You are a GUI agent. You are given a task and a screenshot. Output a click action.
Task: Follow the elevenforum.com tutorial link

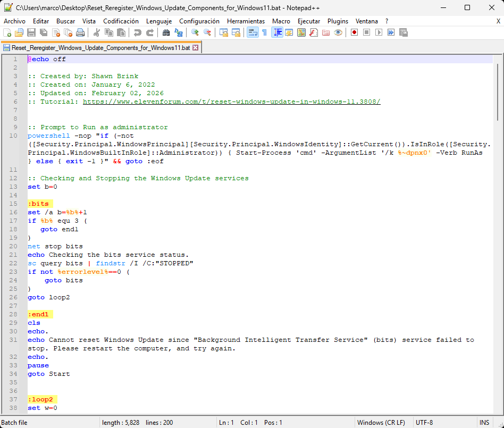coord(231,102)
